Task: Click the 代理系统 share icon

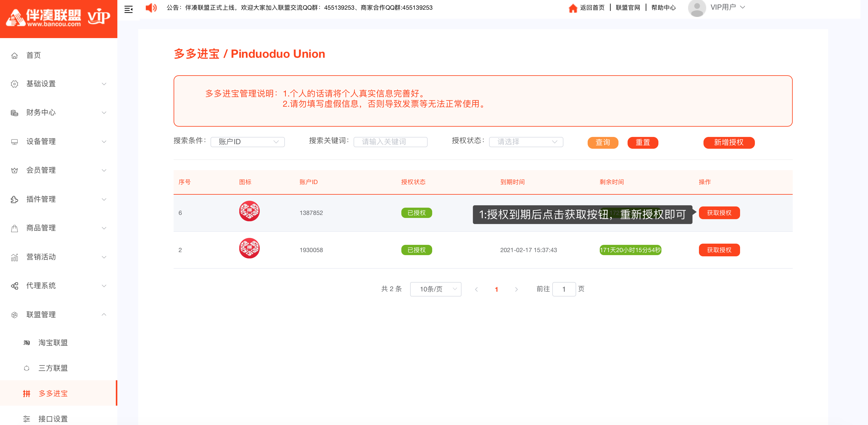Action: tap(15, 286)
